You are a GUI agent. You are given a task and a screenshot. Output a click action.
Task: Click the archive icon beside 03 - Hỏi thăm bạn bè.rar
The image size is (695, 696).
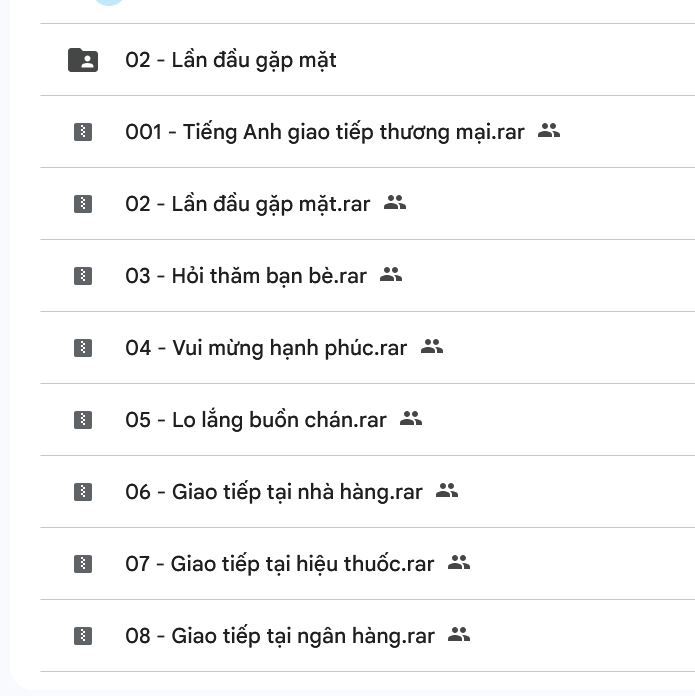click(x=83, y=276)
